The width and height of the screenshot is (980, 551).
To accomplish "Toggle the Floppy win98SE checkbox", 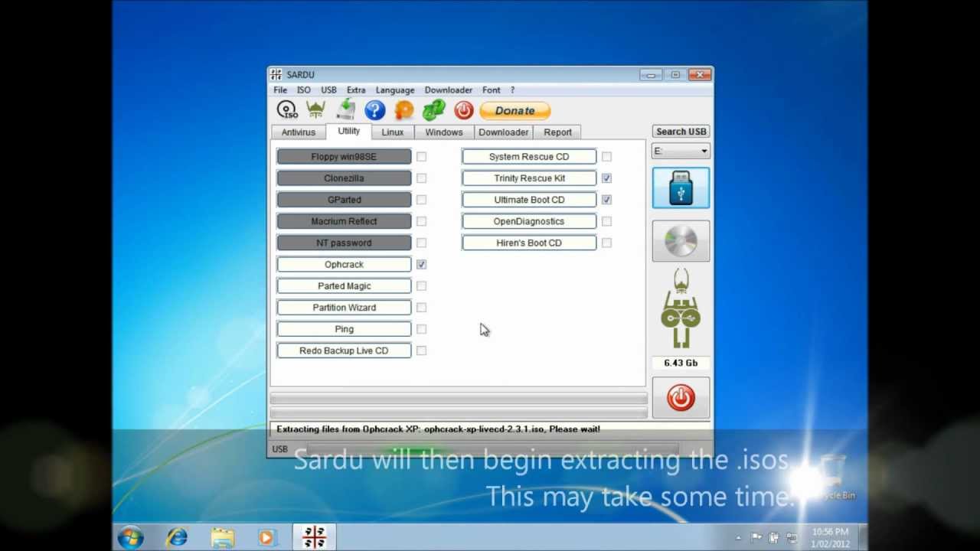I will pos(421,156).
